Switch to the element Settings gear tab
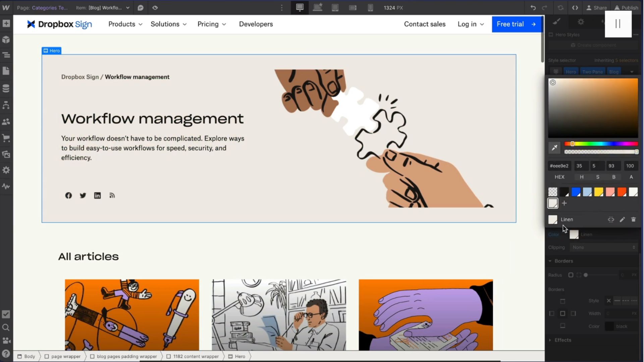 (581, 22)
